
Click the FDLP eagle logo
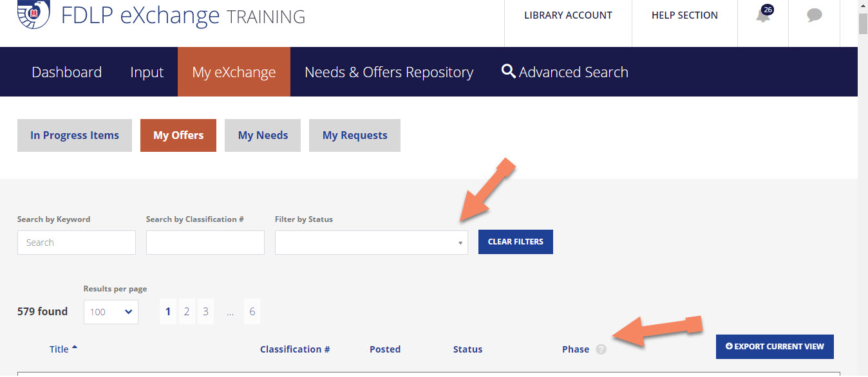coord(33,14)
